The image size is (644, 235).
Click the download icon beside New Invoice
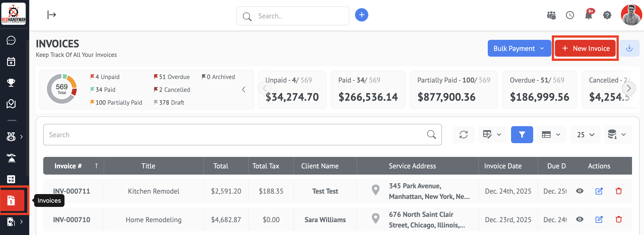(x=629, y=48)
